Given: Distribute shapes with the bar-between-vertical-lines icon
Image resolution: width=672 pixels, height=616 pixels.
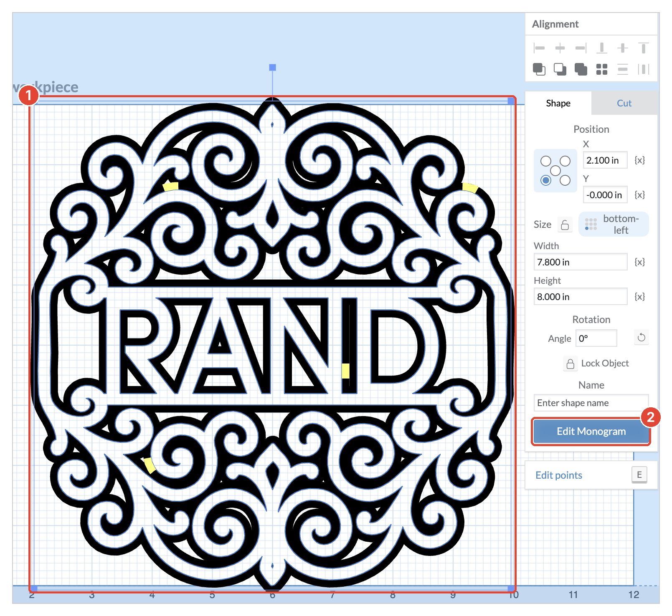Looking at the screenshot, I should click(x=644, y=69).
